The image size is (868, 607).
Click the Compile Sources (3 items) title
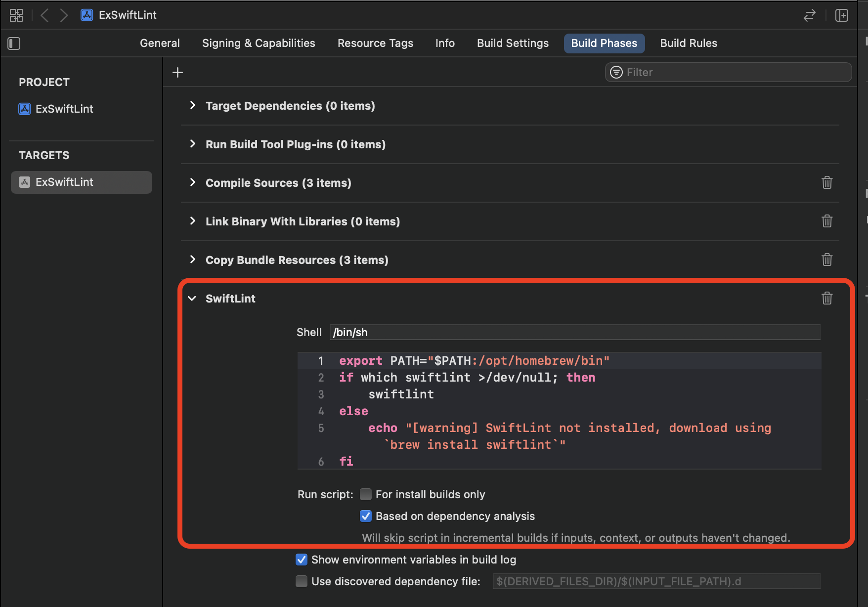pos(278,183)
